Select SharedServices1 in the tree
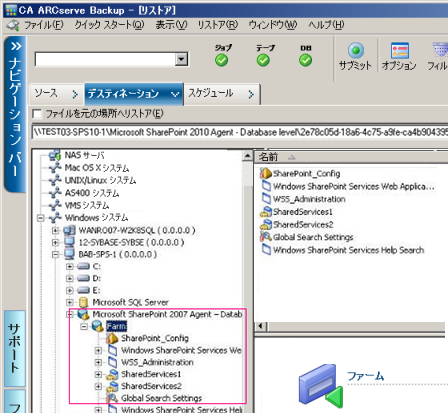 151,374
